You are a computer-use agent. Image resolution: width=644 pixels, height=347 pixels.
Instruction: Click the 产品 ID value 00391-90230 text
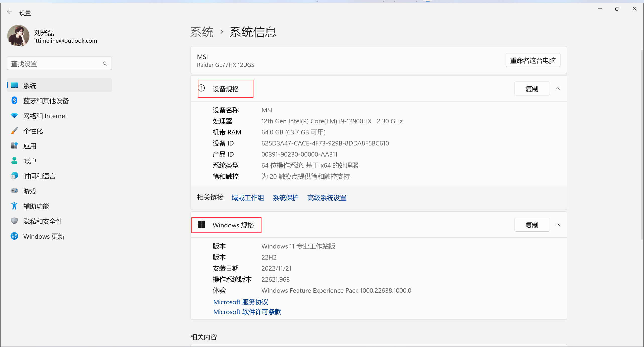(299, 154)
